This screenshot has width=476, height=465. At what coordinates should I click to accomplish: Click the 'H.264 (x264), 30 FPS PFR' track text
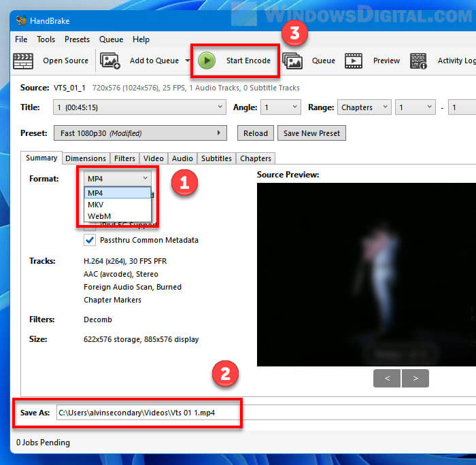pyautogui.click(x=125, y=261)
